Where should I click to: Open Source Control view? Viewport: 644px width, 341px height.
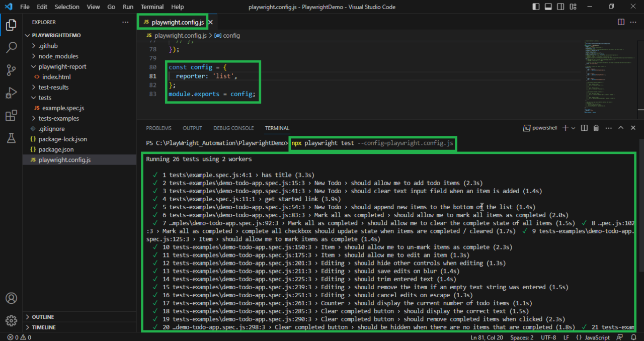(11, 70)
